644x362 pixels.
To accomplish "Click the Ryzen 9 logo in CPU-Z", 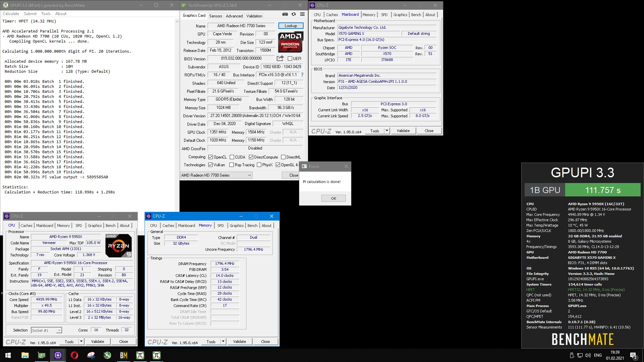I will 118,246.
